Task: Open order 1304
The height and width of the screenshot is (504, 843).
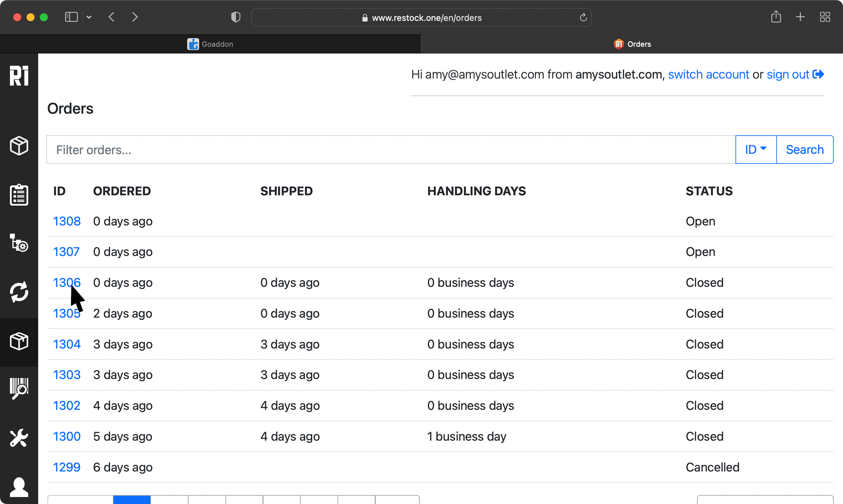Action: 67,344
